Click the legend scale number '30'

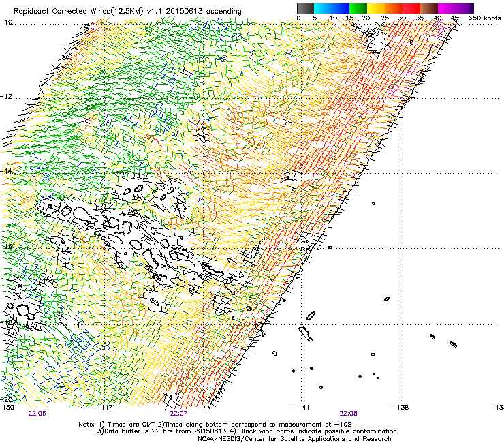tap(402, 18)
